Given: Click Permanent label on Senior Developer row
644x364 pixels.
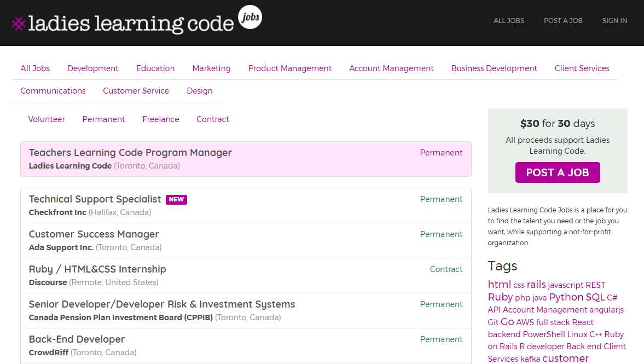Looking at the screenshot, I should coord(441,304).
